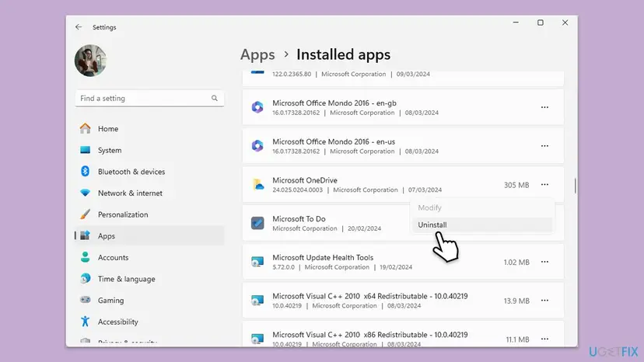Click the Network & internet wifi icon
Image resolution: width=644 pixels, height=362 pixels.
coord(85,193)
